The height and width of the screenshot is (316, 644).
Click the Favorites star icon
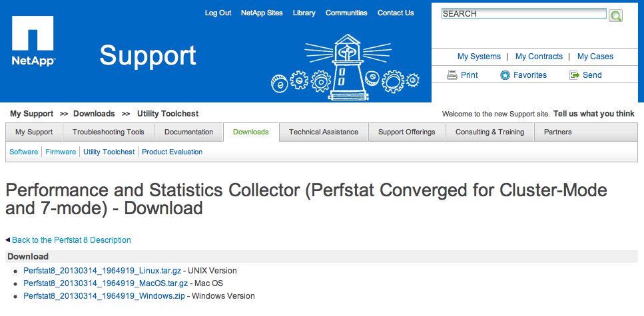[505, 75]
